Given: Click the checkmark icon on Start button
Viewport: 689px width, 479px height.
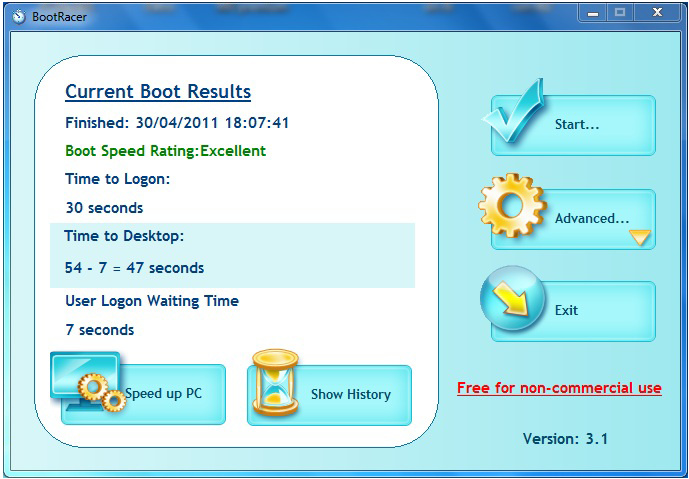Looking at the screenshot, I should (513, 111).
